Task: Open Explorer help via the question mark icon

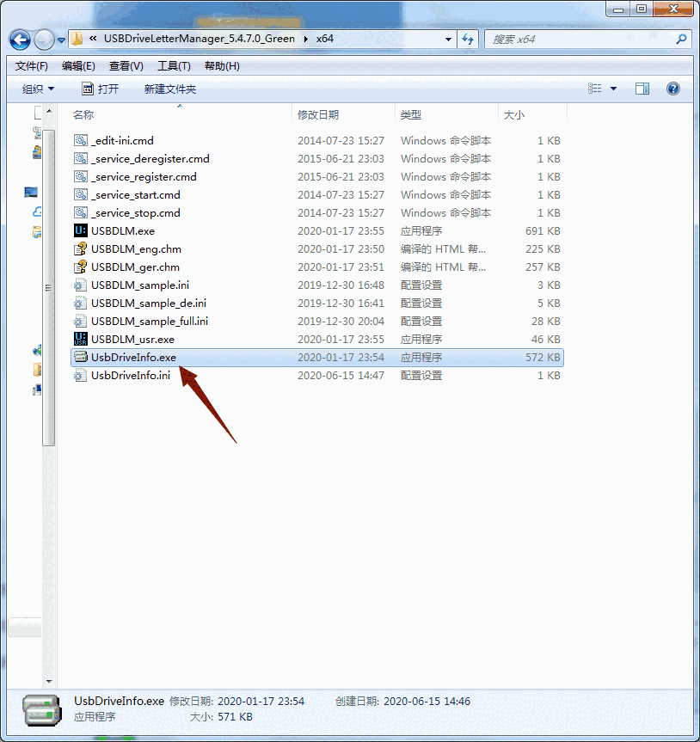Action: click(672, 88)
